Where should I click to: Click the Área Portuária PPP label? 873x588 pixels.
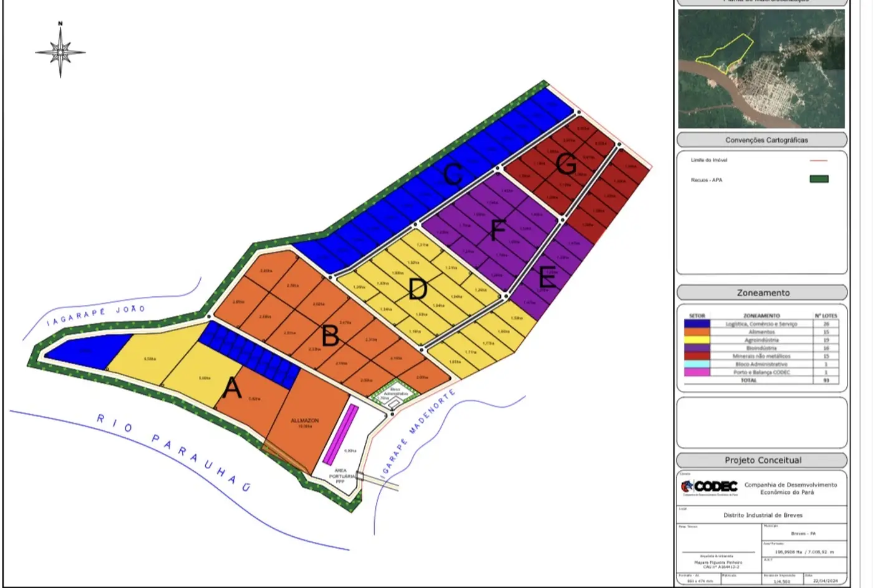[x=340, y=476]
